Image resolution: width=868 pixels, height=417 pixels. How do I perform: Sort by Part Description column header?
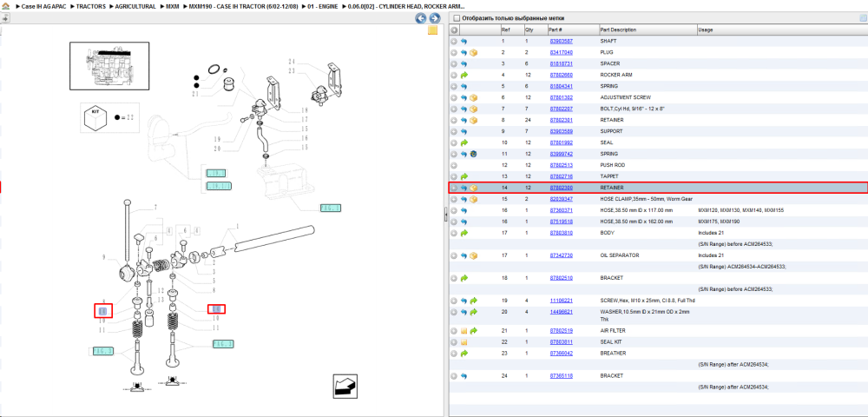(648, 30)
